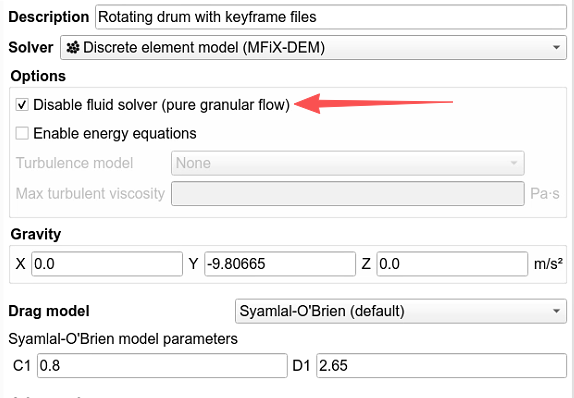Uncheck Disable fluid solver checkbox

pos(22,105)
